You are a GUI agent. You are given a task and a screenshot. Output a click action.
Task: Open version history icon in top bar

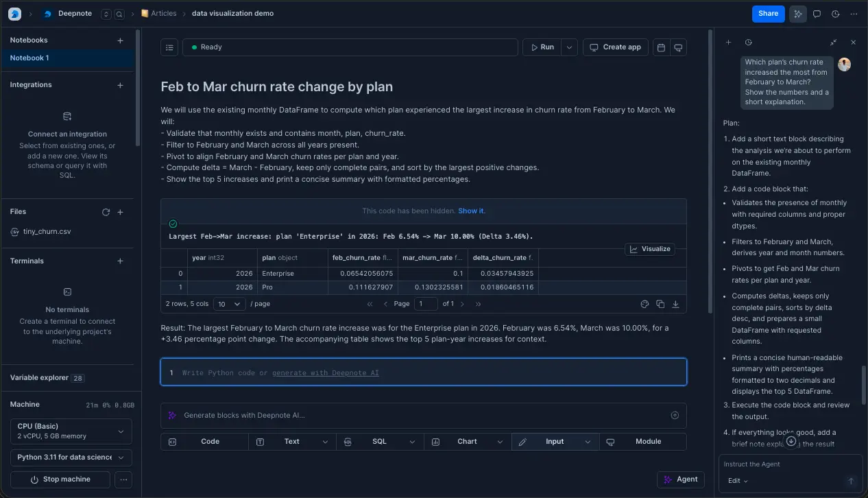pyautogui.click(x=835, y=14)
